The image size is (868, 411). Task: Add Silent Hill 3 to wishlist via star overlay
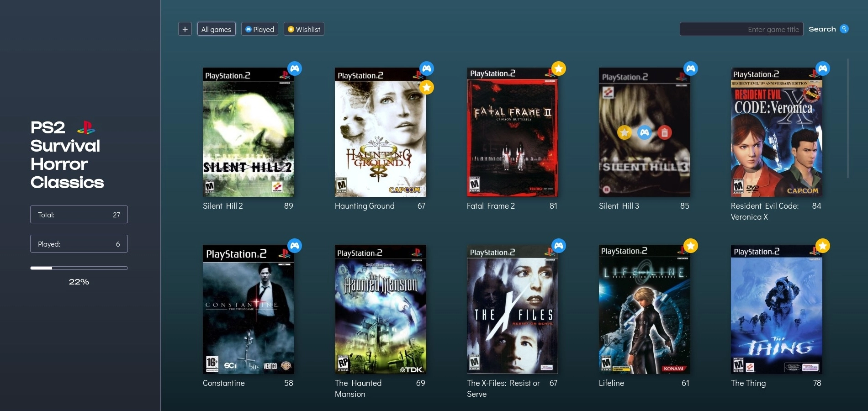click(x=625, y=132)
